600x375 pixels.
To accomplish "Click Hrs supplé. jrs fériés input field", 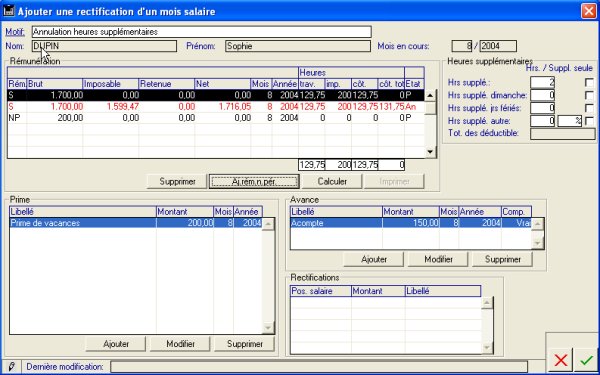I will (542, 108).
